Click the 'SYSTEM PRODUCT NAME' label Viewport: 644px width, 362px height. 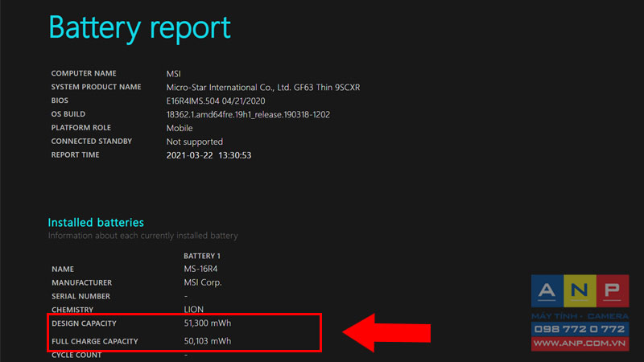pos(96,87)
